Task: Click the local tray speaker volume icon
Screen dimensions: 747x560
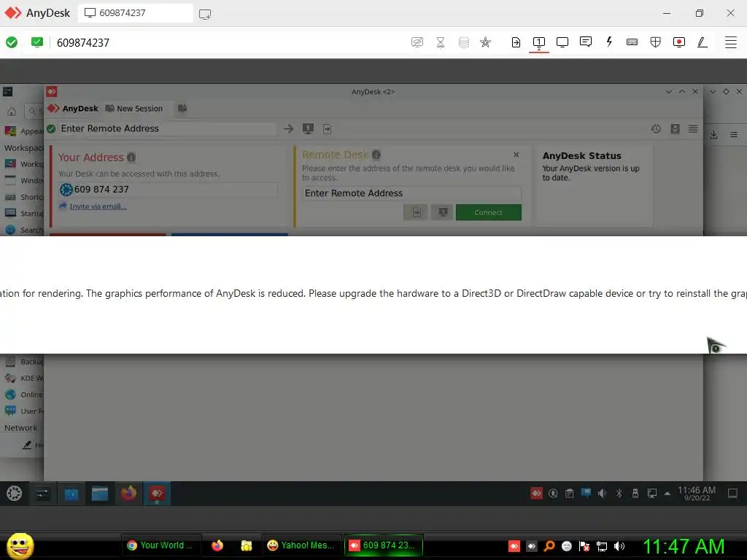Action: (619, 546)
